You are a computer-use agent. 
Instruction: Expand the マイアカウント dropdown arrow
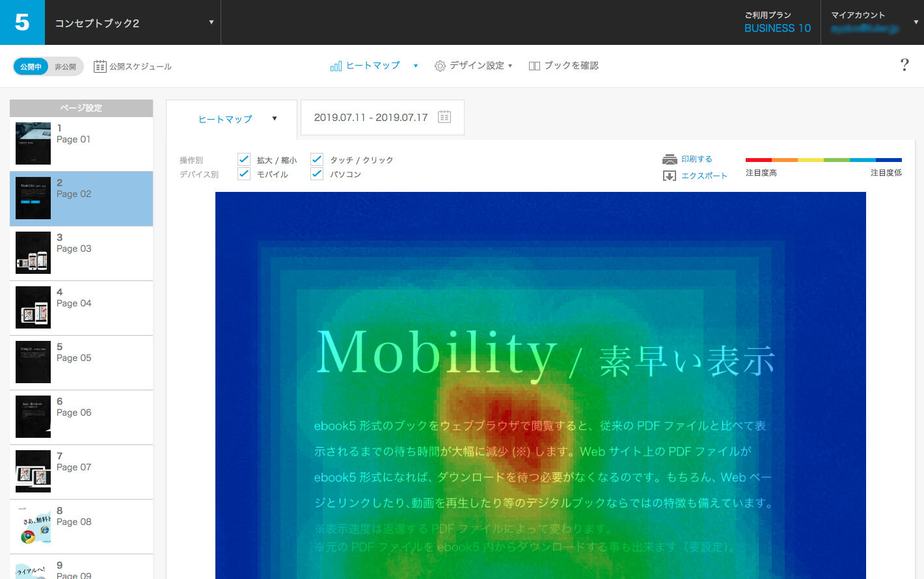pos(916,22)
